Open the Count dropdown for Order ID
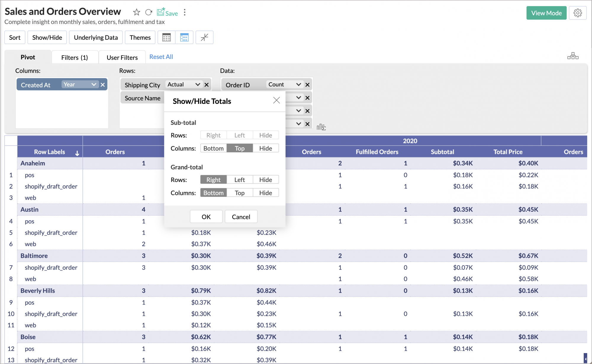The image size is (592, 364). pyautogui.click(x=284, y=85)
